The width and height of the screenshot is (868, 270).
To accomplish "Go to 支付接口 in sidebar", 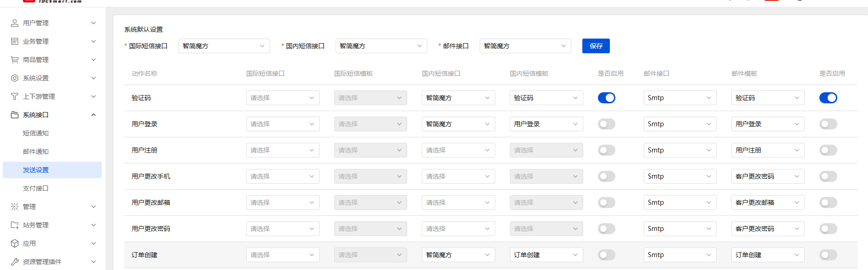I will coord(36,188).
